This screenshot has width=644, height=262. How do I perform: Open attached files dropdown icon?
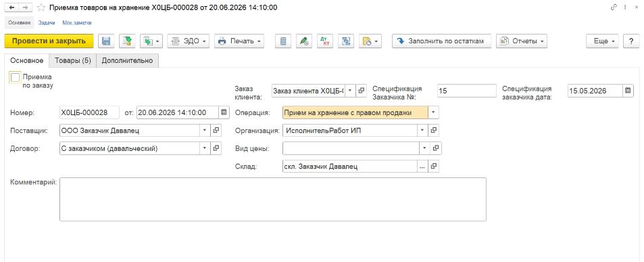pyautogui.click(x=370, y=41)
